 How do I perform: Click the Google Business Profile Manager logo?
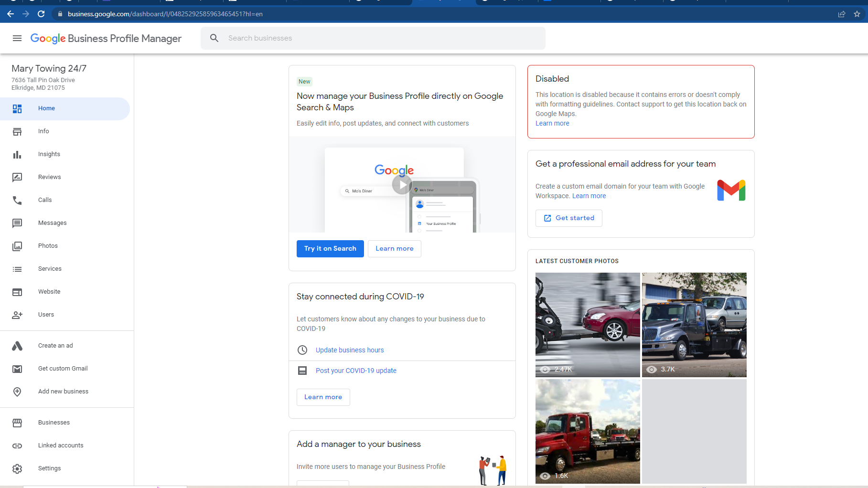coord(106,38)
